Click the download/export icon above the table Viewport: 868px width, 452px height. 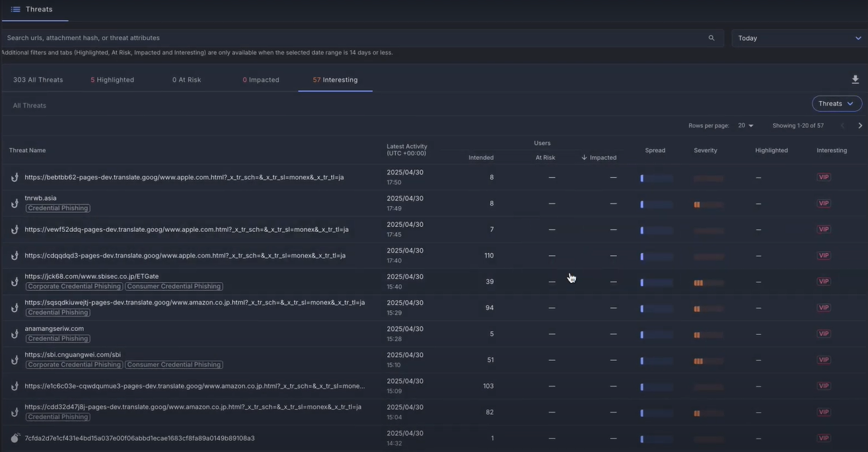click(x=854, y=79)
